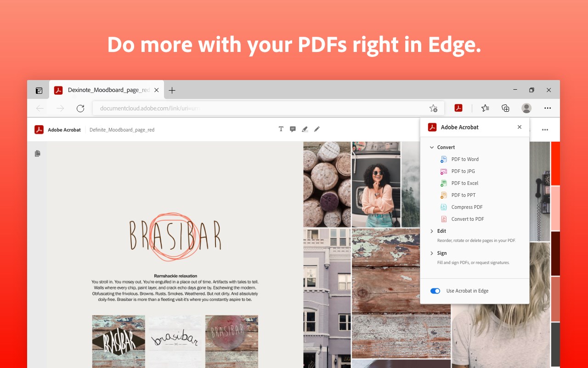588x368 pixels.
Task: Choose PDF to PPT
Action: click(x=464, y=195)
